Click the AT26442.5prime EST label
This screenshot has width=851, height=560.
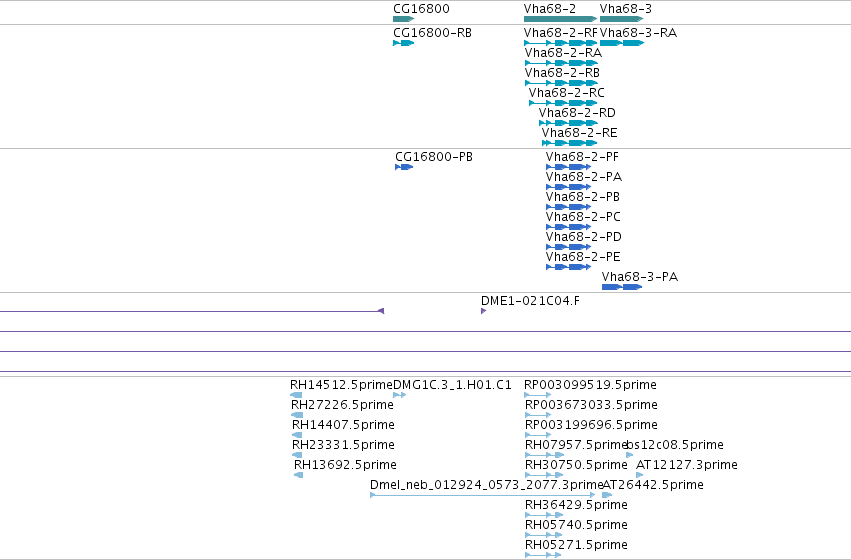click(x=653, y=485)
